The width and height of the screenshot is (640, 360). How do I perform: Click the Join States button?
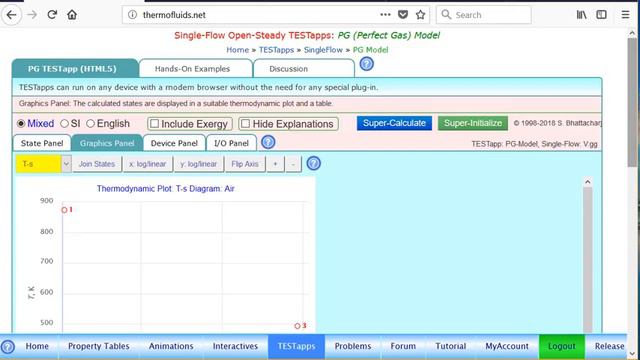tap(97, 164)
